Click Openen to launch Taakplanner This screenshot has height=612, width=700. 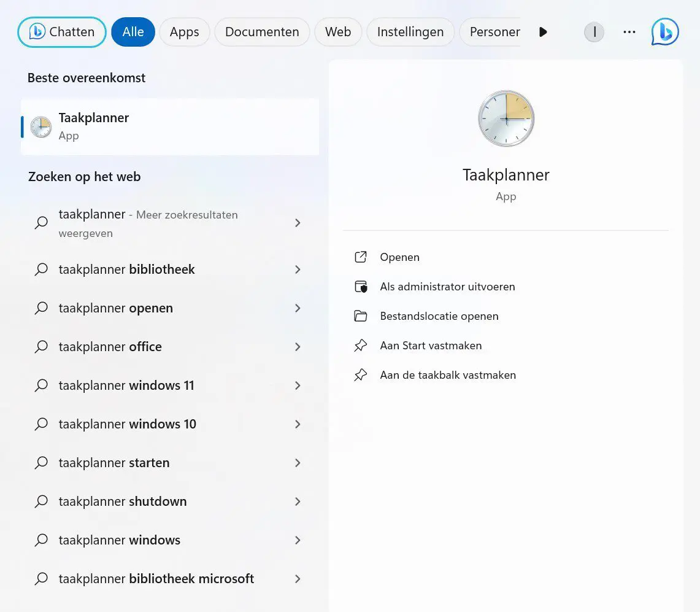coord(399,257)
